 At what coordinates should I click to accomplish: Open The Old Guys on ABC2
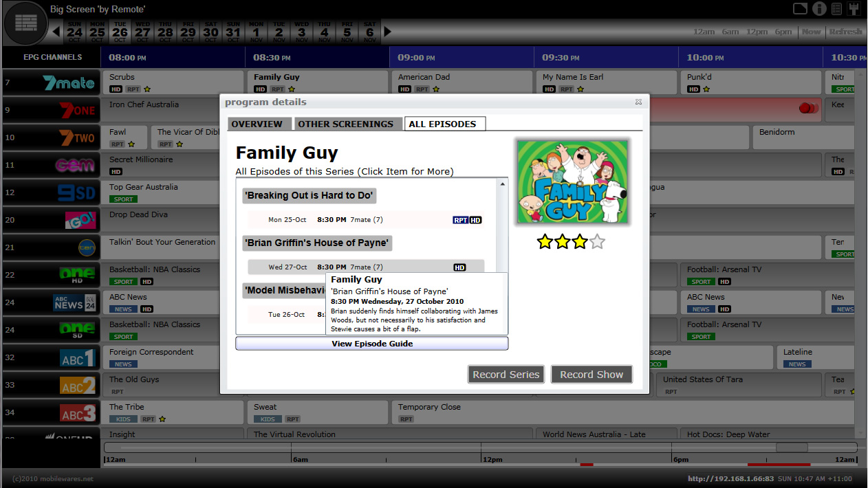(161, 385)
